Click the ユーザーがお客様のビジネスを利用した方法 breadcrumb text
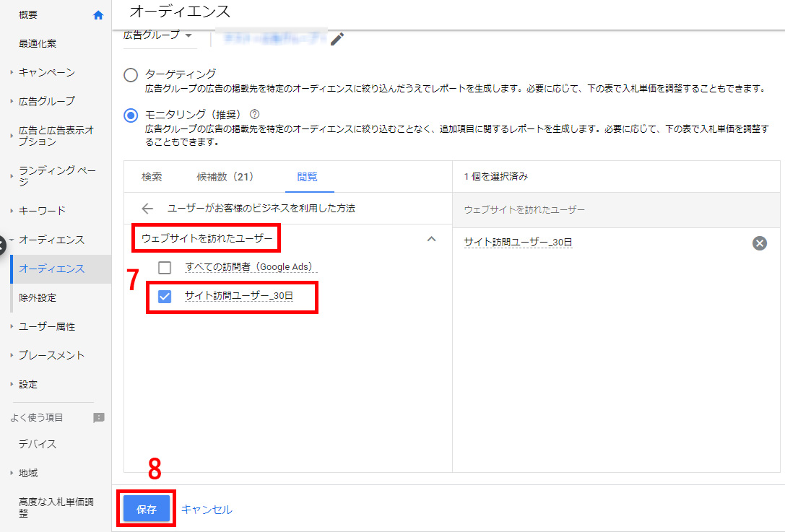This screenshot has height=532, width=785. pos(261,208)
